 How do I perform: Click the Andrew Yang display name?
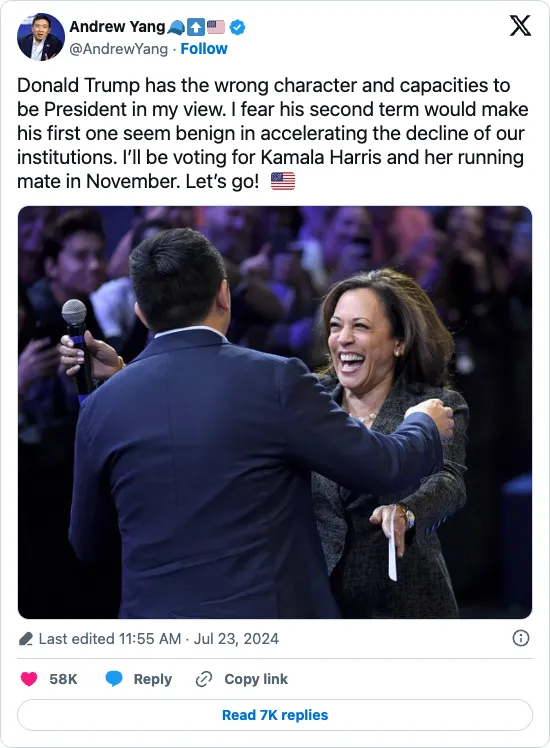point(117,27)
